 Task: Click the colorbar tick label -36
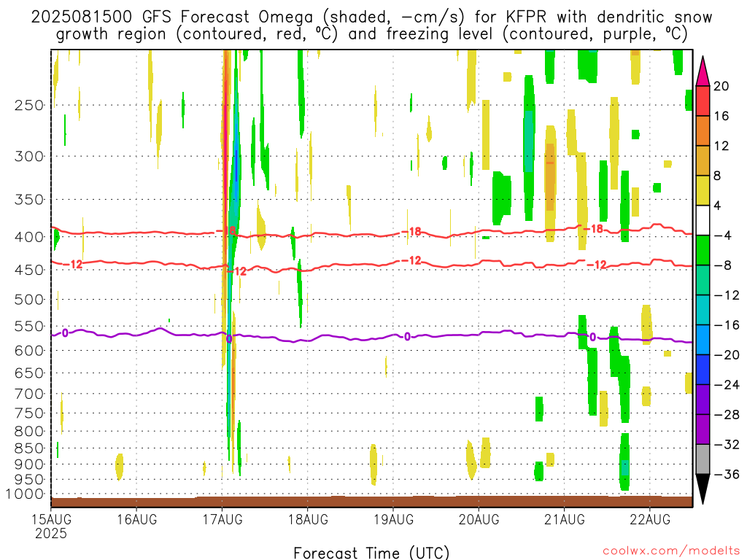(727, 474)
